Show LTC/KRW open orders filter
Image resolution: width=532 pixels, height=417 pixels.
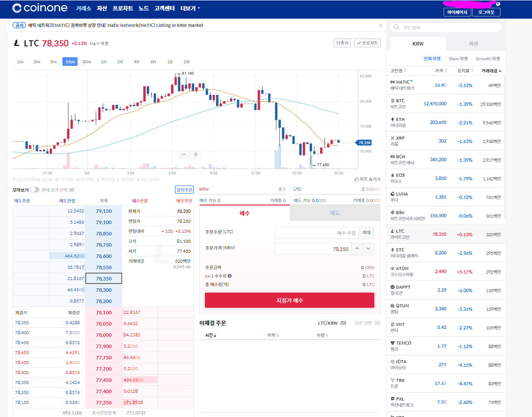[332, 323]
